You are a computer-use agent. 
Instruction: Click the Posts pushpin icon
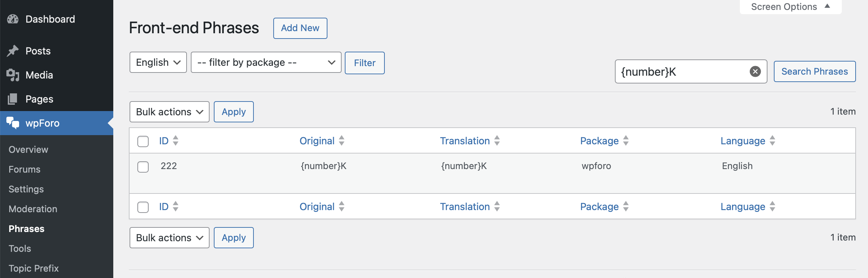(x=13, y=51)
